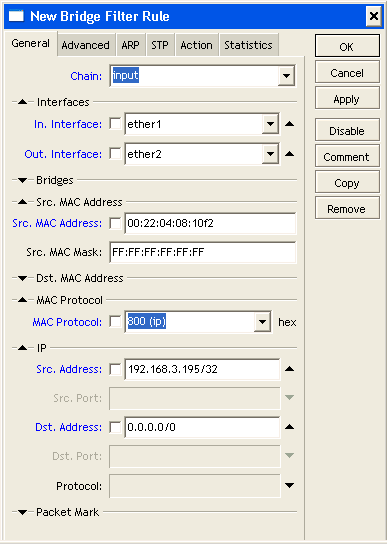Toggle the In. Interface invert checkbox
This screenshot has height=544, width=387.
[115, 124]
